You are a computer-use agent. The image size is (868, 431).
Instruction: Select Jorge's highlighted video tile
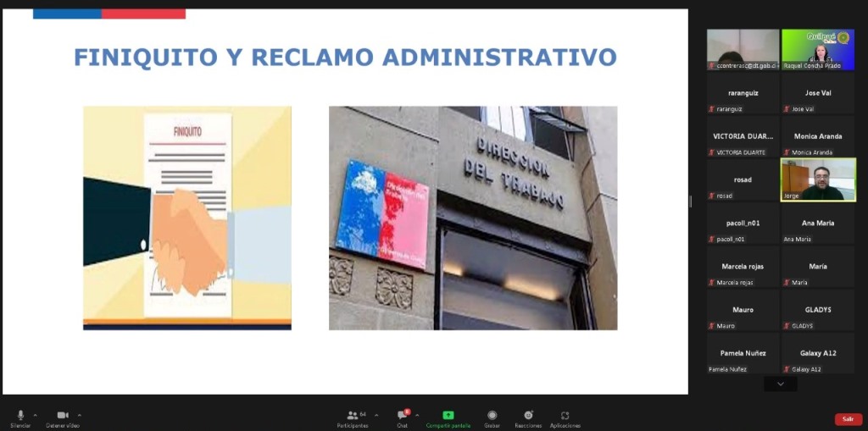pyautogui.click(x=818, y=180)
